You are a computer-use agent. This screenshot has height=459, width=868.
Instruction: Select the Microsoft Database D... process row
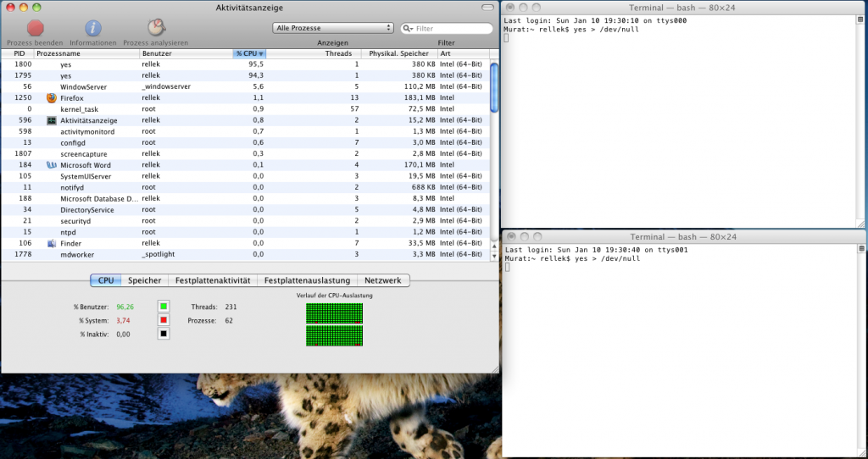point(245,198)
